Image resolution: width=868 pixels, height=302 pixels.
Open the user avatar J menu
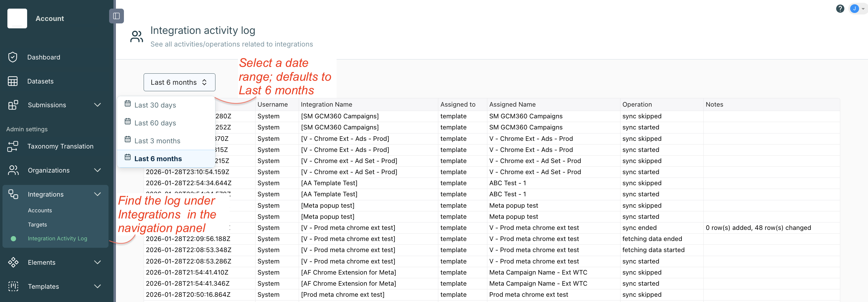point(854,9)
